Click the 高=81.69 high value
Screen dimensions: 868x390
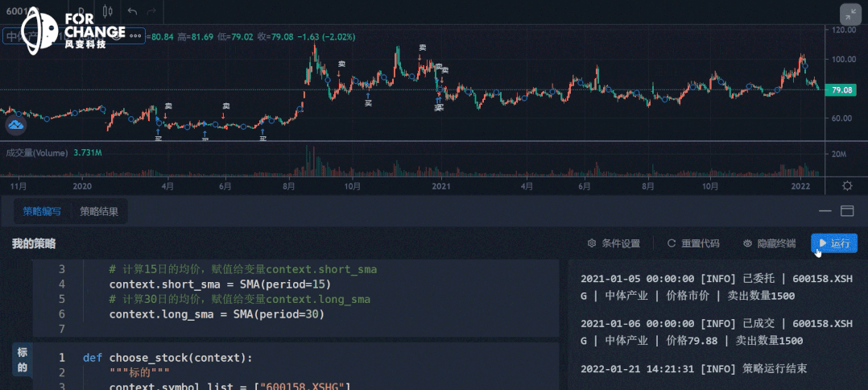point(196,36)
